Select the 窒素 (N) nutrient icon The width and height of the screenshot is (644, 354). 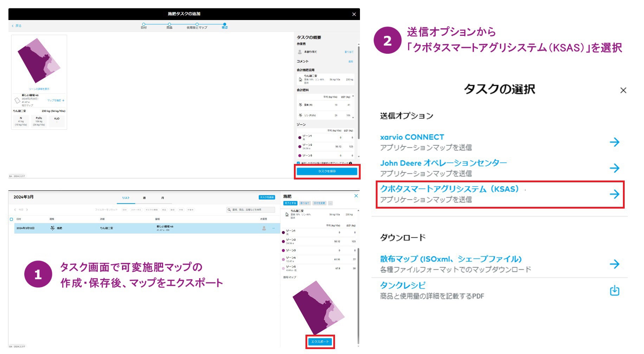[x=301, y=105]
